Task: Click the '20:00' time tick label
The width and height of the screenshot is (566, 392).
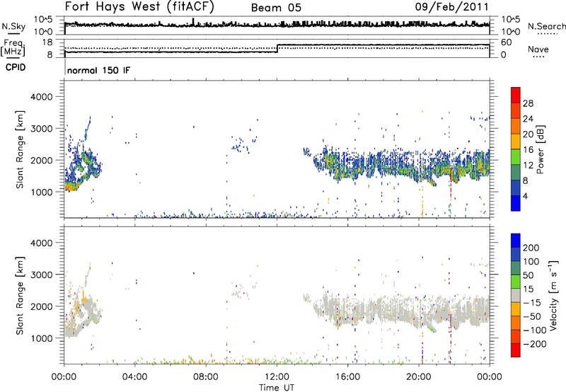Action: pos(419,377)
